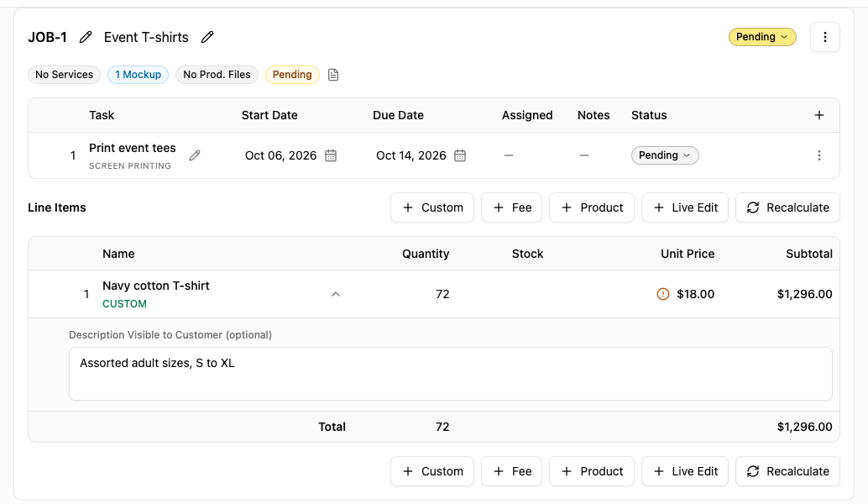Click the Notes dash for the task
The height and width of the screenshot is (504, 868).
(584, 155)
